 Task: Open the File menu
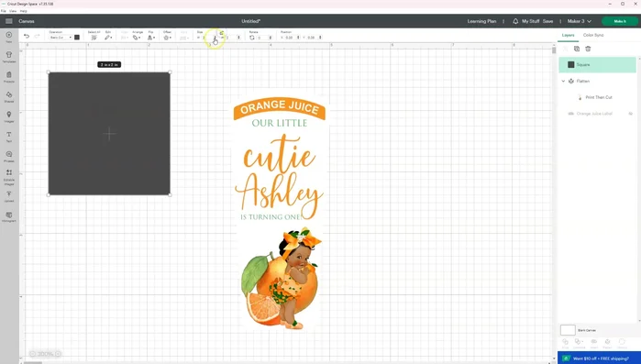point(4,11)
